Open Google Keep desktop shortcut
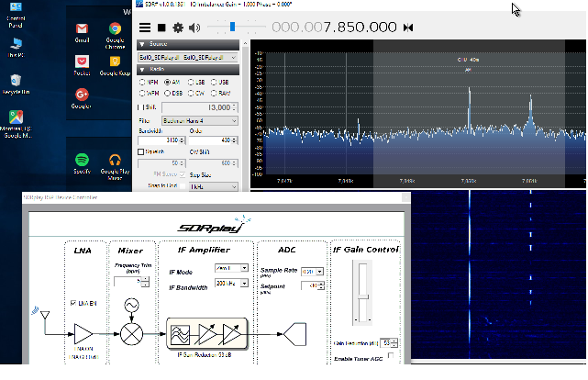The width and height of the screenshot is (588, 380). coord(115,66)
